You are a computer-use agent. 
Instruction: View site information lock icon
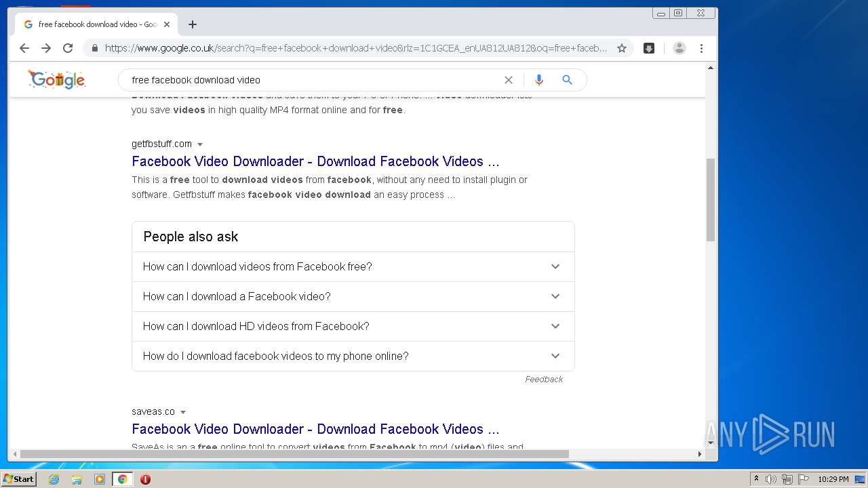(94, 48)
